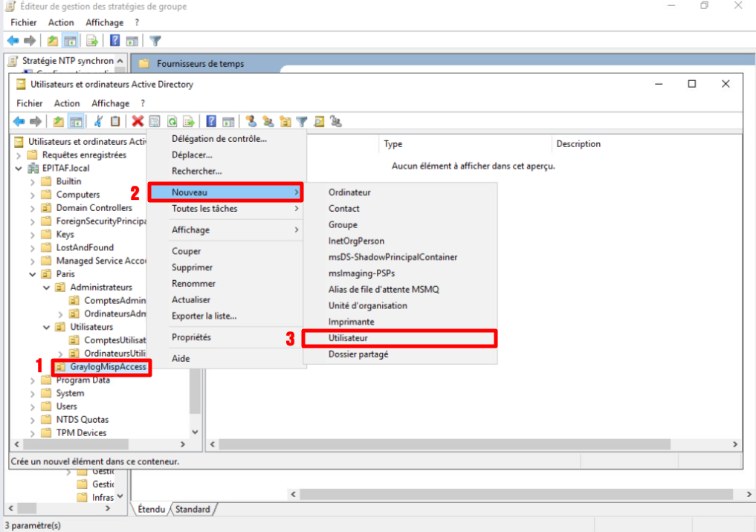Click the red X delete toolbar icon
This screenshot has height=532, width=756.
pos(138,122)
